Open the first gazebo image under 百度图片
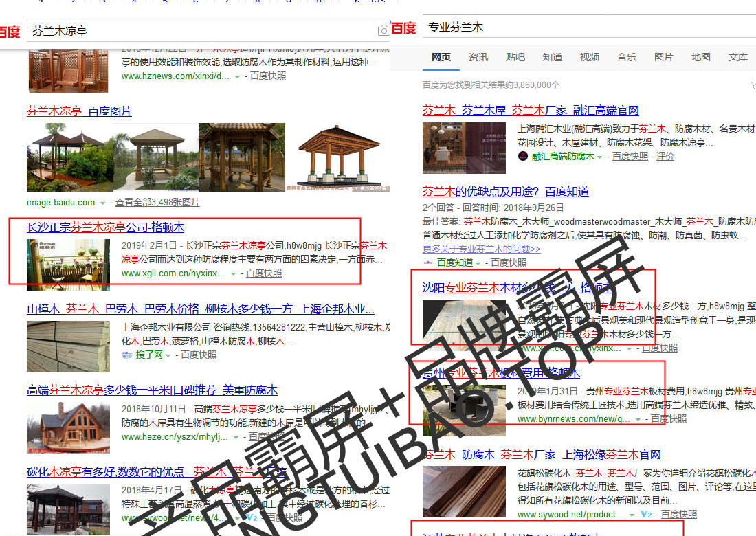Image resolution: width=756 pixels, height=536 pixels. (x=70, y=157)
